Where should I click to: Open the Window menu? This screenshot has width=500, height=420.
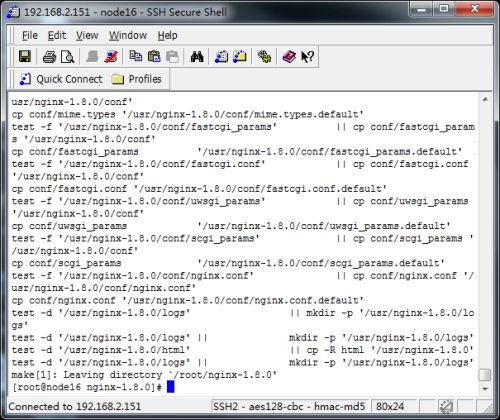[x=128, y=35]
